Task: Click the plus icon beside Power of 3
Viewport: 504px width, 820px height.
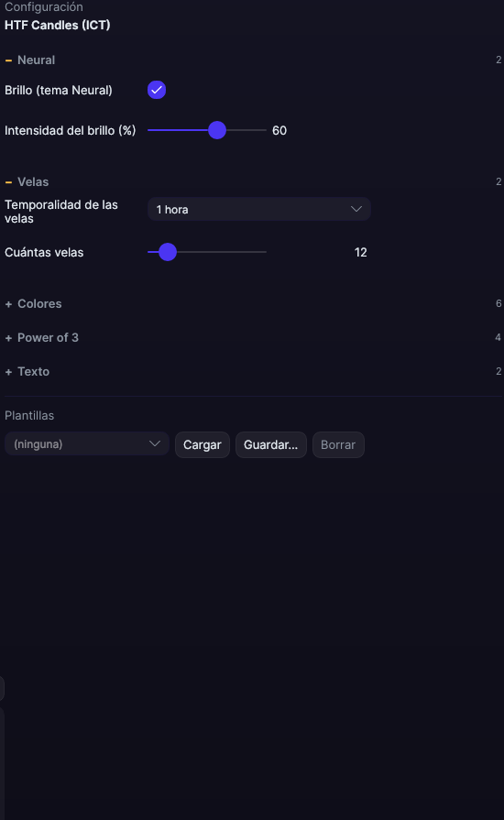Action: click(8, 338)
